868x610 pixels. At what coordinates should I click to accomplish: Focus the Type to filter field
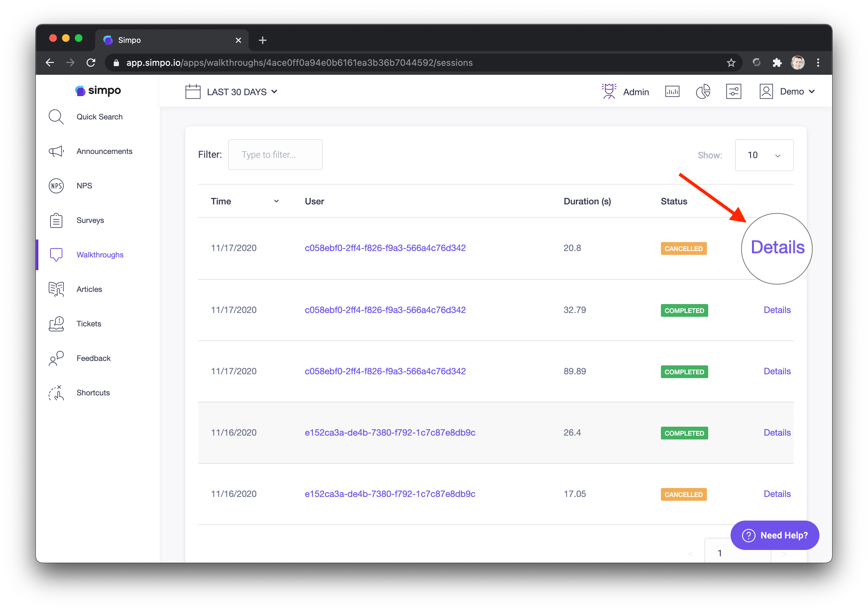275,155
